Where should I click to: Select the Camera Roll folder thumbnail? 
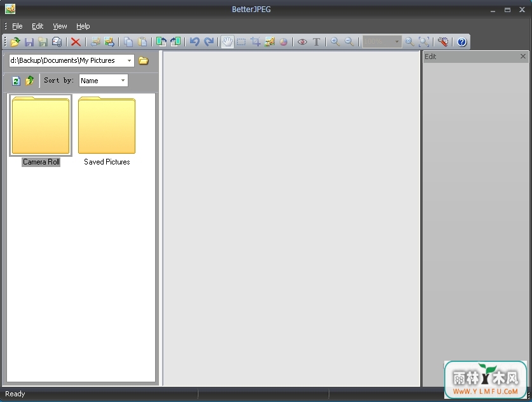pos(41,125)
